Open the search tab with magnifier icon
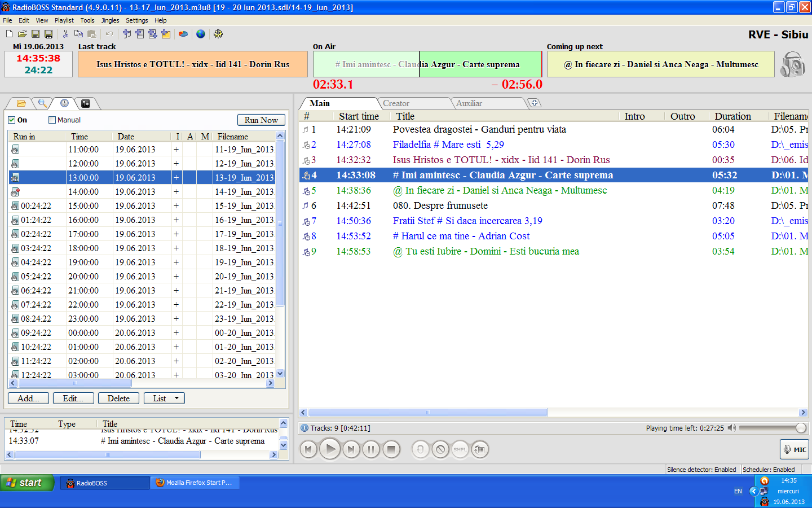The width and height of the screenshot is (812, 508). pos(42,103)
